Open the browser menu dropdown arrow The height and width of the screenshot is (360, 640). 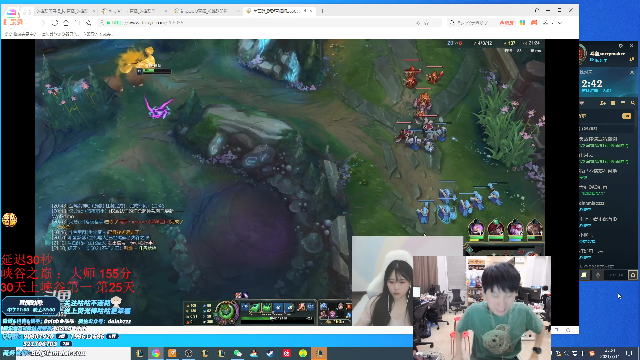[560, 23]
